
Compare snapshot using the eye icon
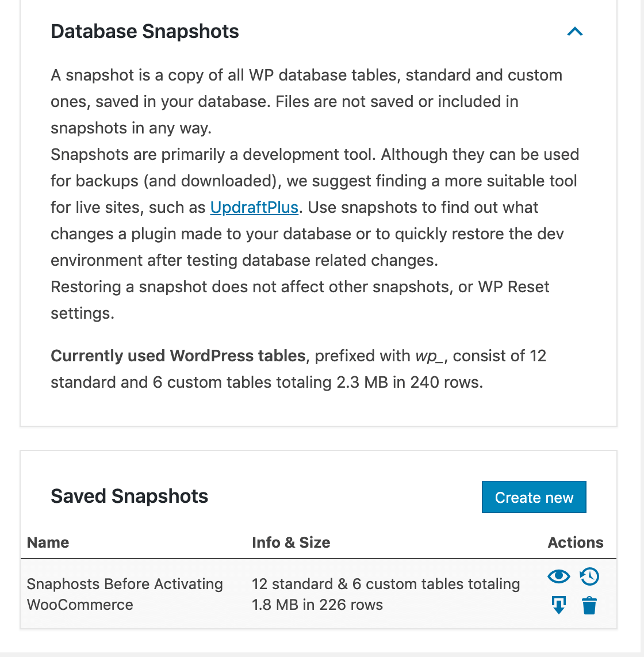point(558,576)
